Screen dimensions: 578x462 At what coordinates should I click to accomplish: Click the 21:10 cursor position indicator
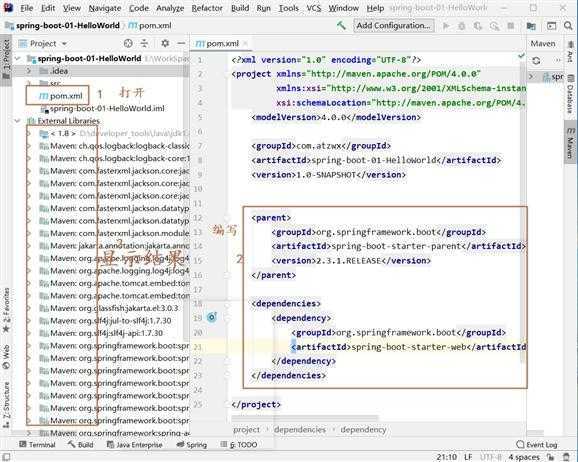point(447,457)
